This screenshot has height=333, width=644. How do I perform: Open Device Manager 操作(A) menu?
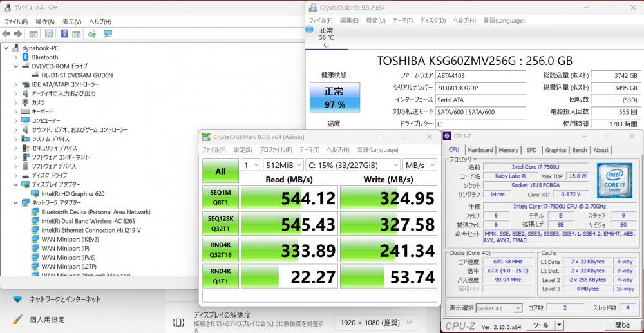click(45, 22)
